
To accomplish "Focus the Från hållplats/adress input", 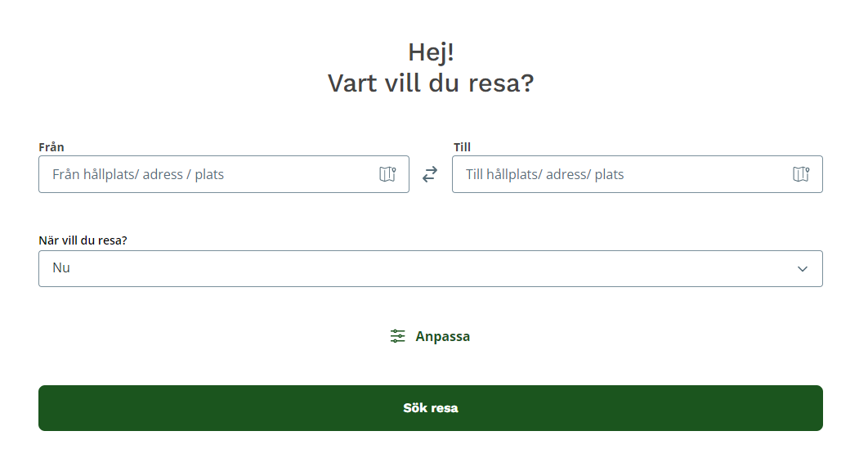I will [224, 174].
